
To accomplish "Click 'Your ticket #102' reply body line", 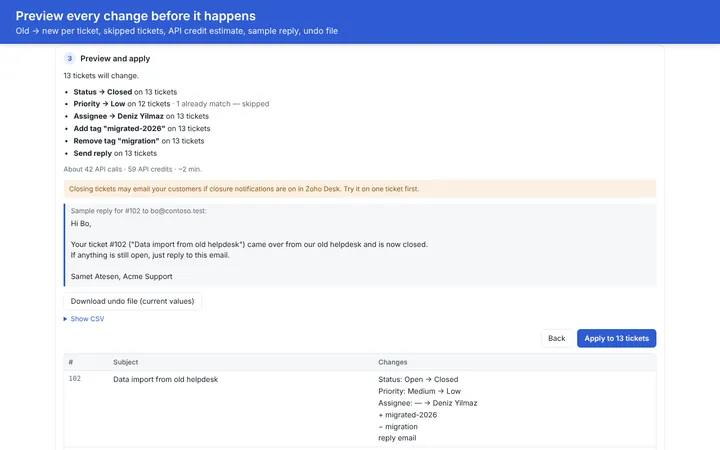I will coord(249,244).
